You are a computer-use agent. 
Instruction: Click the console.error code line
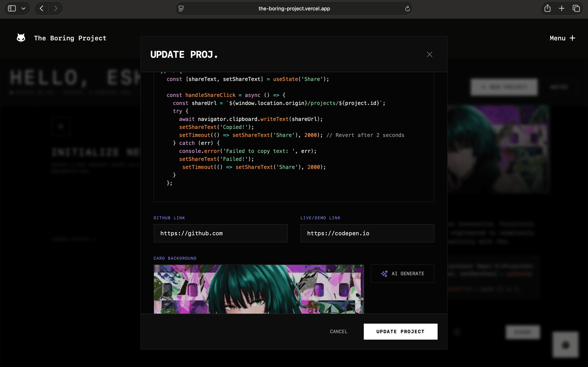(248, 151)
